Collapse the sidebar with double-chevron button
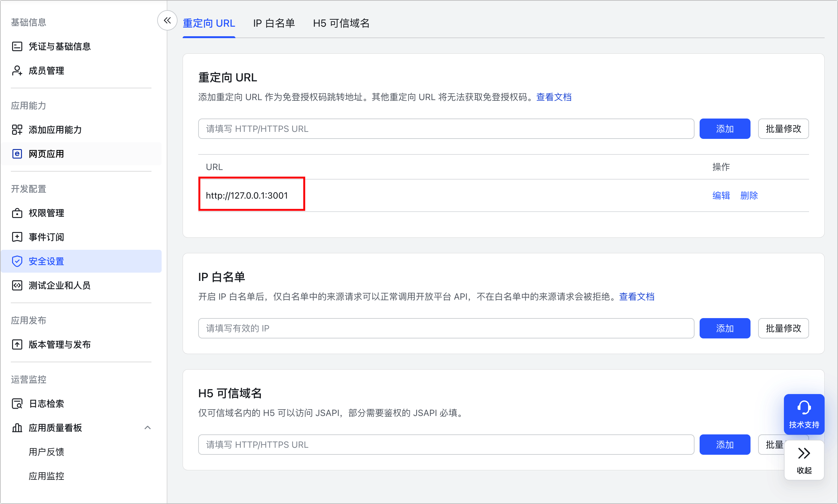This screenshot has height=504, width=838. 167,20
